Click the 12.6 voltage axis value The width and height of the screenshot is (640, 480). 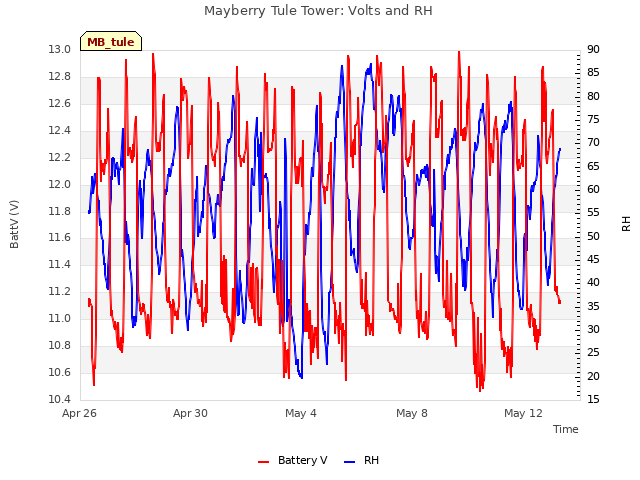click(x=59, y=103)
